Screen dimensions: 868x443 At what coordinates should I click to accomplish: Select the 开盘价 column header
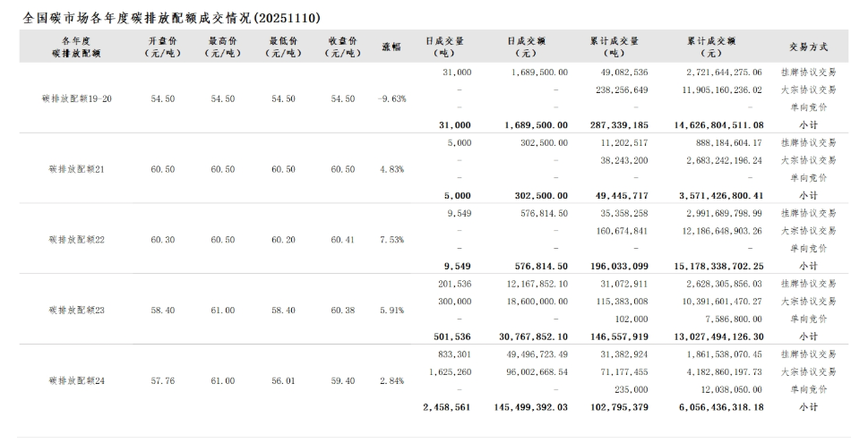coord(161,47)
